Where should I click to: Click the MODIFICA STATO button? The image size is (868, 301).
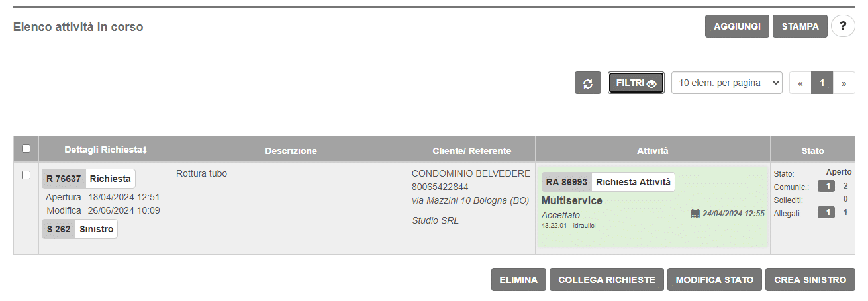coord(715,280)
